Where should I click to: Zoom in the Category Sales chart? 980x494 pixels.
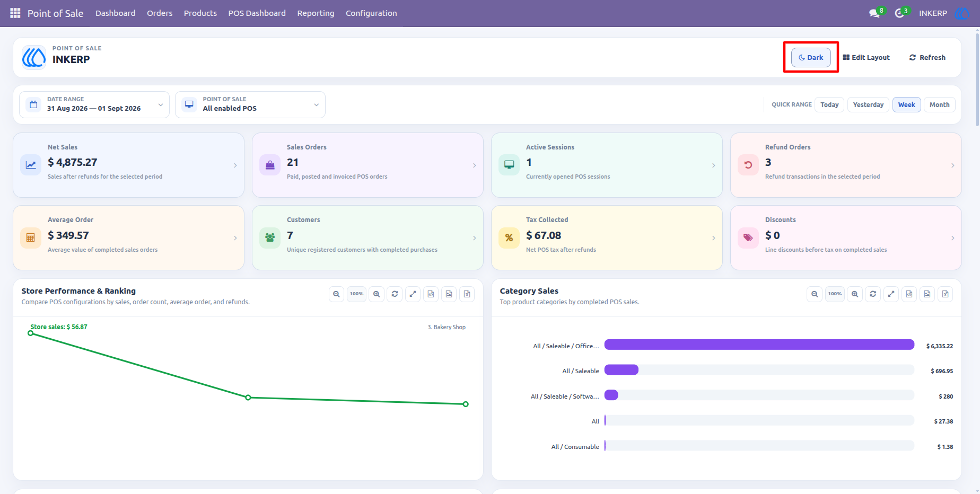[855, 294]
